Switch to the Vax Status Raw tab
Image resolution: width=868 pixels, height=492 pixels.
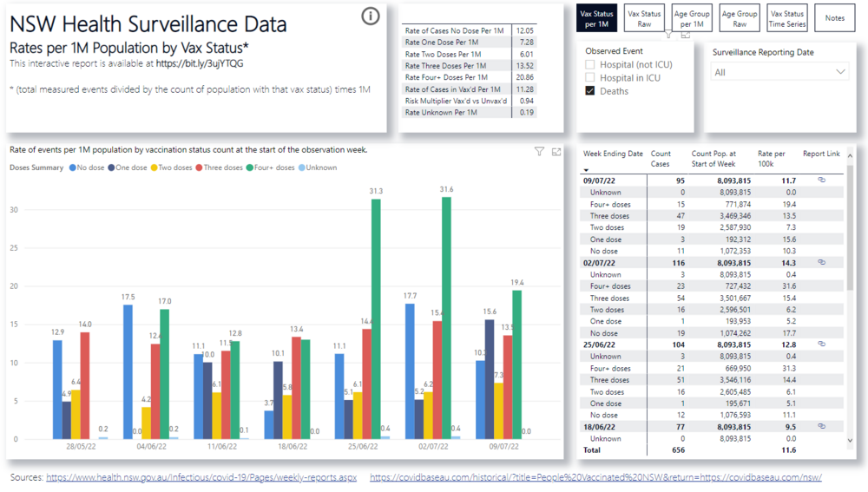(x=644, y=18)
